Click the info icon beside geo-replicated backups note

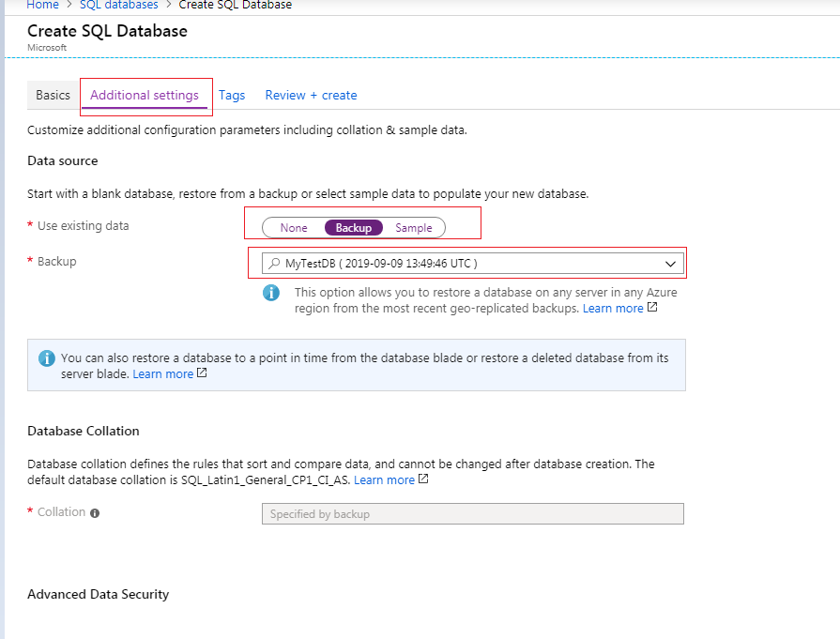pos(271,293)
